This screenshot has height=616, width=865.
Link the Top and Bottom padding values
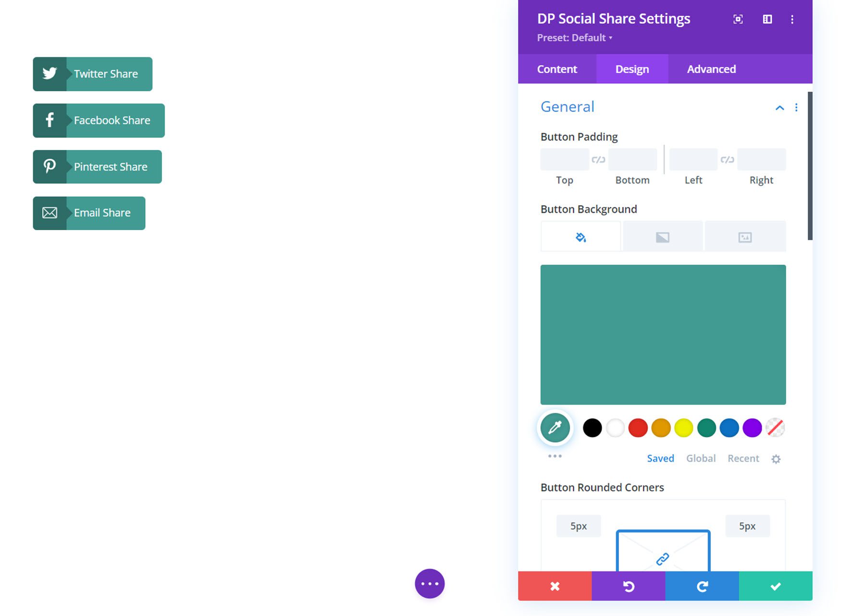[598, 159]
